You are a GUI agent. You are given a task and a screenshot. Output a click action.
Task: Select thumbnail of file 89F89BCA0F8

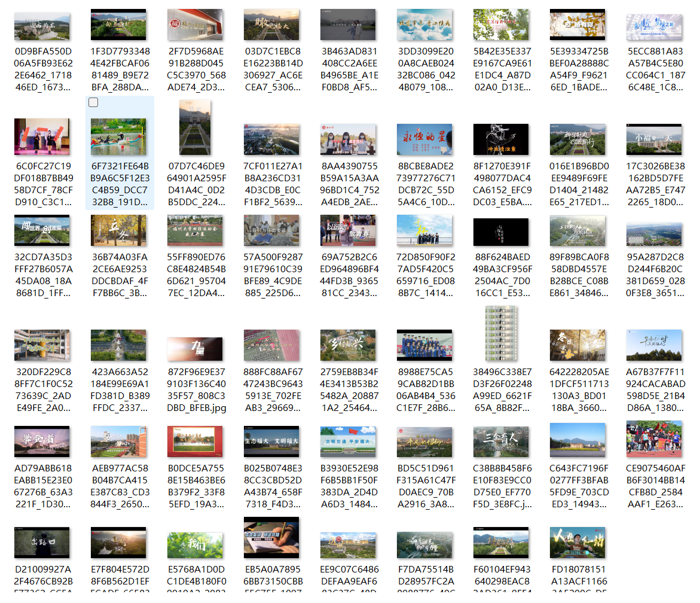[x=577, y=231]
